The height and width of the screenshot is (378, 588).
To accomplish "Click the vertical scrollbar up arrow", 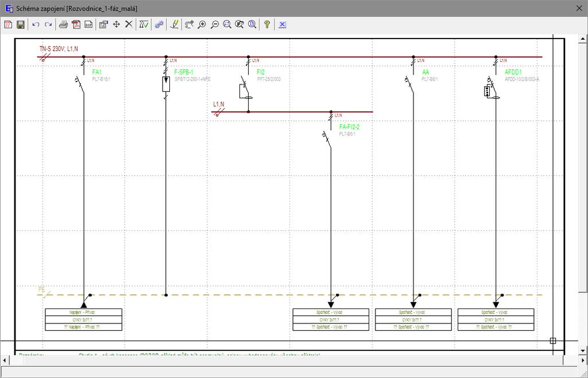I will point(583,38).
